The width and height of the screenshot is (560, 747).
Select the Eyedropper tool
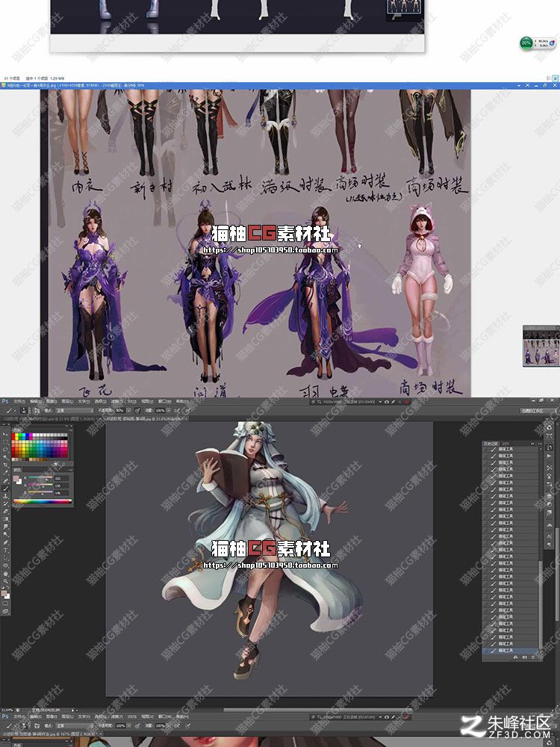click(5, 473)
